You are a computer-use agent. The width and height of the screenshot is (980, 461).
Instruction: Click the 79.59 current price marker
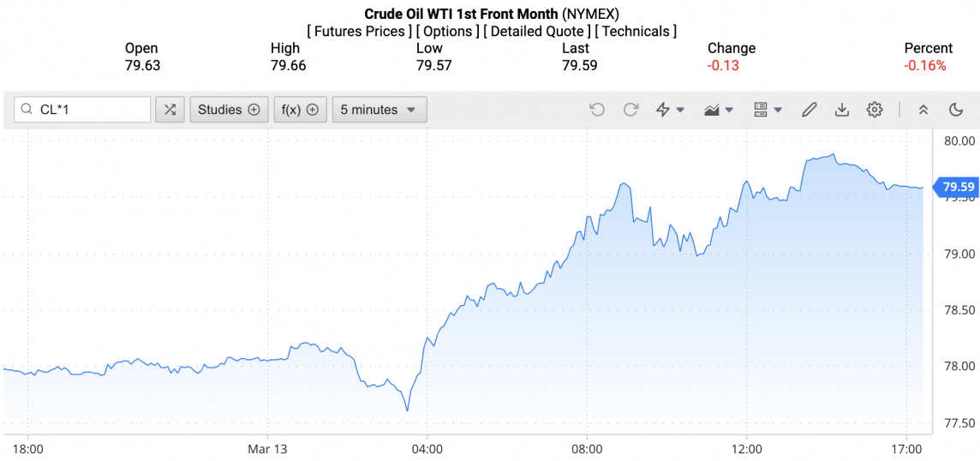[x=957, y=186]
